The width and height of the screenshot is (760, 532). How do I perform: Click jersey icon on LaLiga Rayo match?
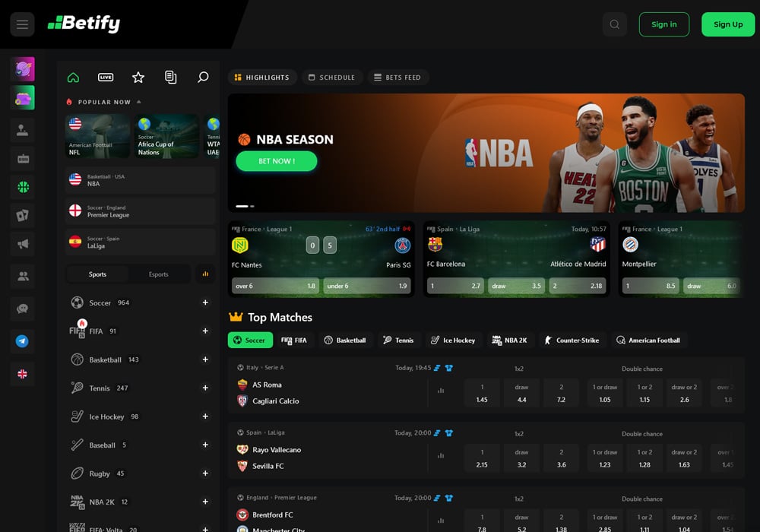point(449,432)
